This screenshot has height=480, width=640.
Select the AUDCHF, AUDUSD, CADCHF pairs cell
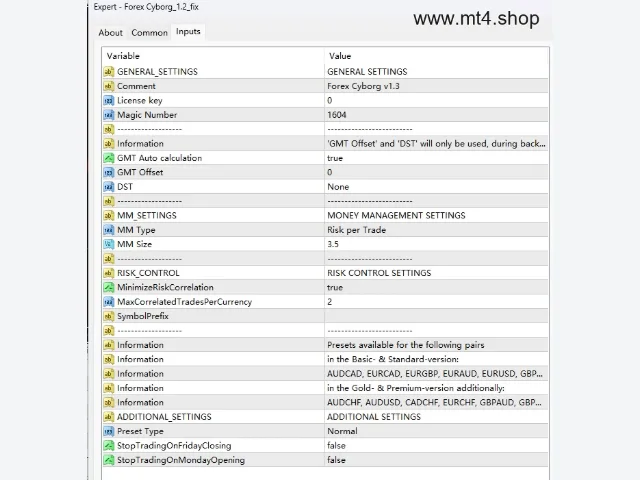point(436,402)
